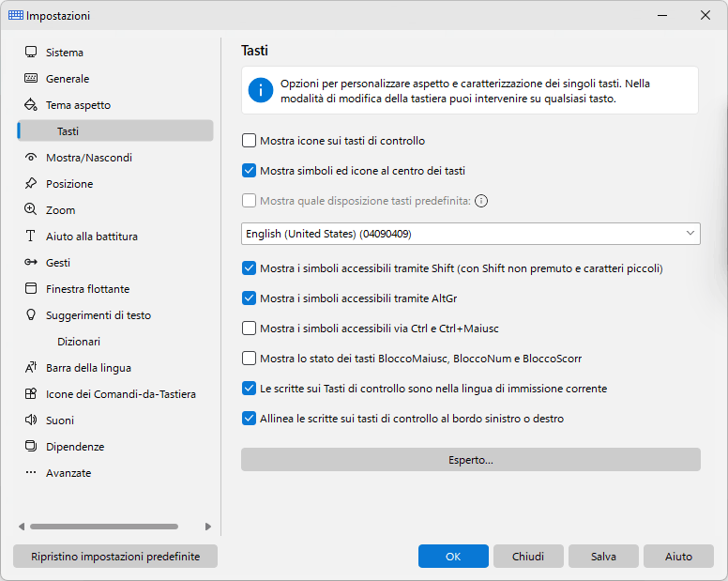Select the Tasti subsection
The height and width of the screenshot is (581, 728).
pos(115,131)
